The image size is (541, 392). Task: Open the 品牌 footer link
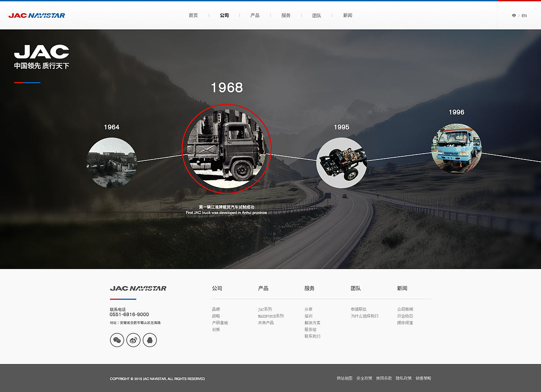tap(216, 310)
